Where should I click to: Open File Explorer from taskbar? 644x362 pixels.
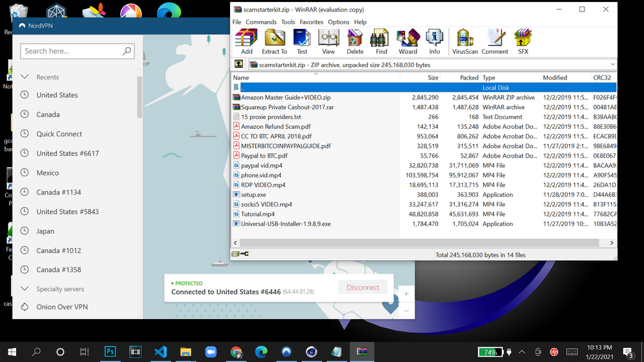(x=186, y=352)
